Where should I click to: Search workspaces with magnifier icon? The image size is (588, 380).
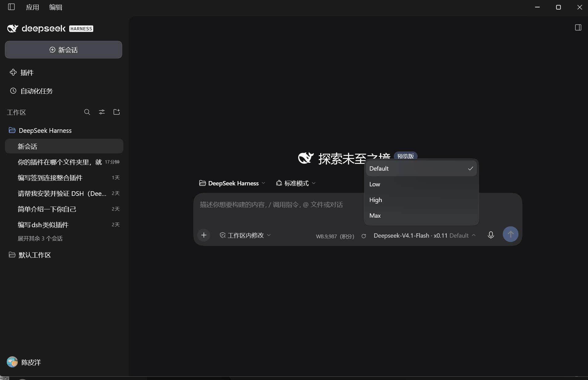[x=87, y=112]
